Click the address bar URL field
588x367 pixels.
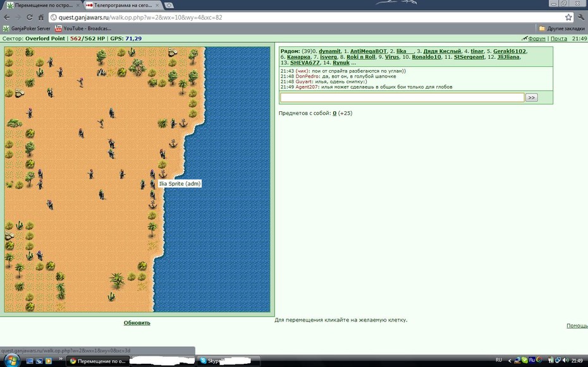307,17
